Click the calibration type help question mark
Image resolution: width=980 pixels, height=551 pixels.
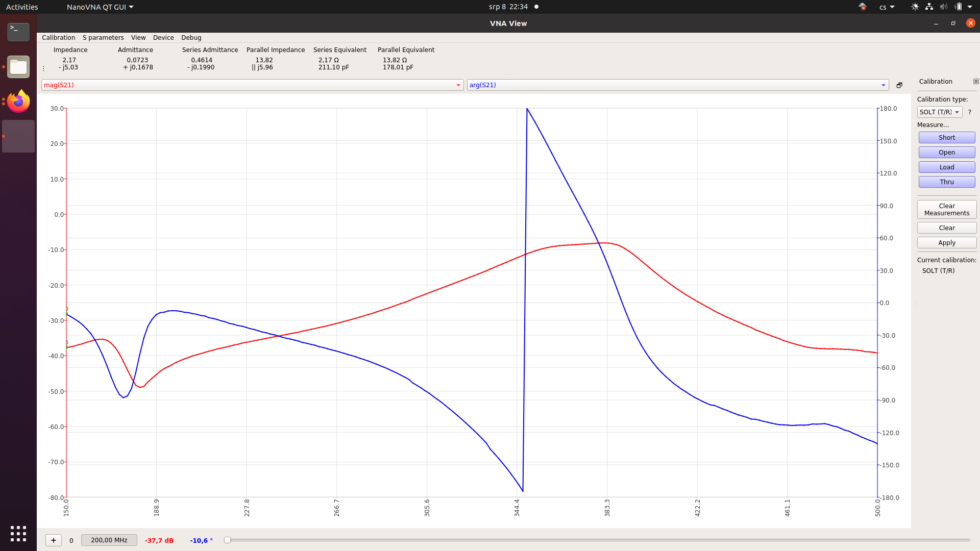point(969,112)
